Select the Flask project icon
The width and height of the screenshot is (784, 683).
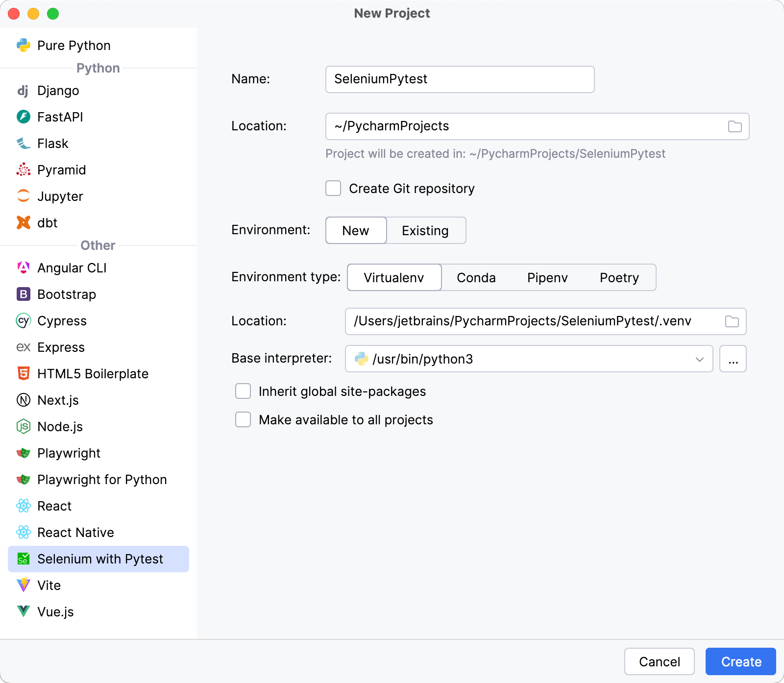click(x=24, y=143)
